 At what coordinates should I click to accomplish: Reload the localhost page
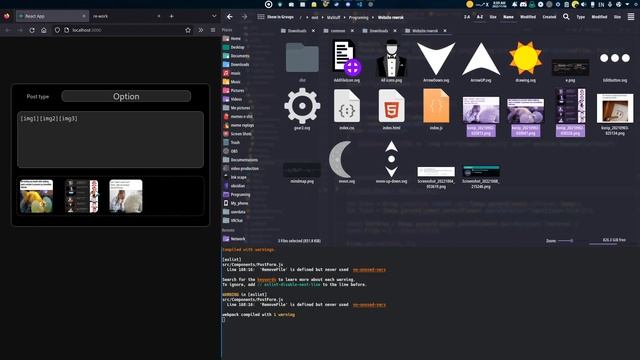pyautogui.click(x=32, y=30)
